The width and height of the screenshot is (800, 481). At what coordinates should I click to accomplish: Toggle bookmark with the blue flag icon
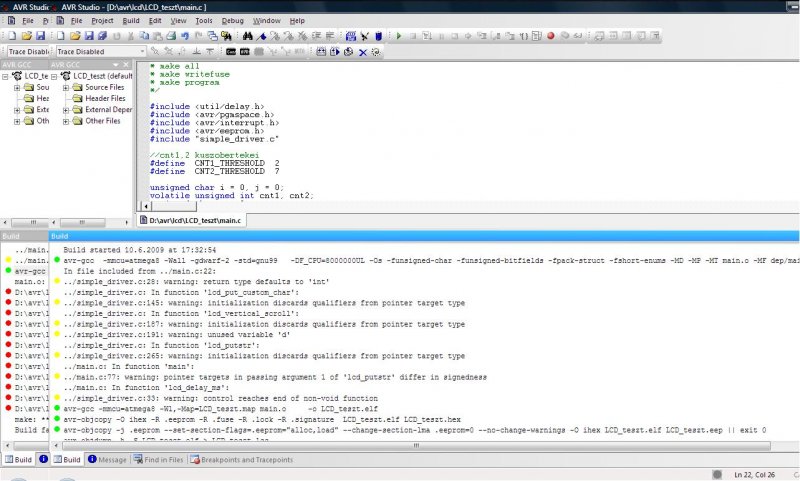tap(261, 36)
